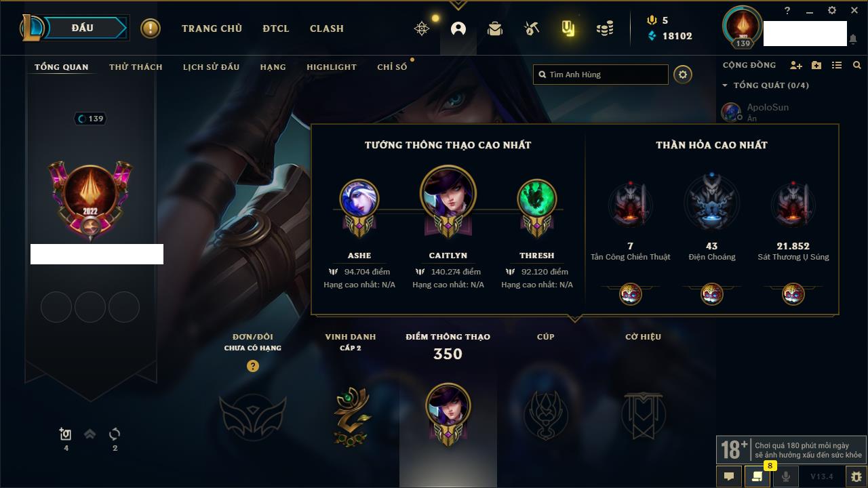
Task: Open the friends list sort options
Action: 837,65
